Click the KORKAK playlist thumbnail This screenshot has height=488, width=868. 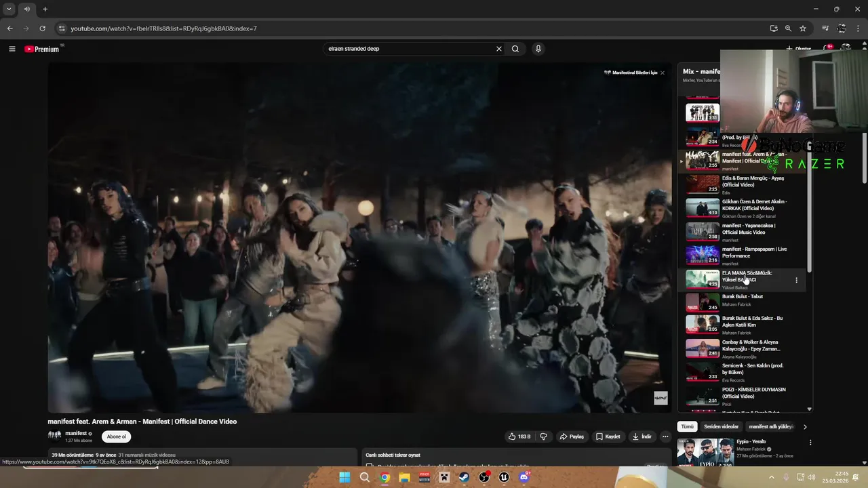[x=703, y=207]
